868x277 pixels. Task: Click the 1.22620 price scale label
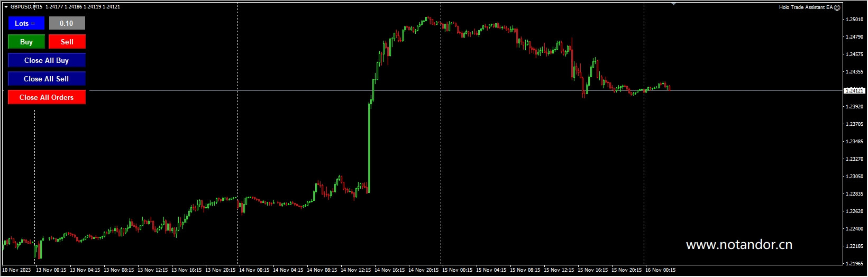[x=854, y=211]
